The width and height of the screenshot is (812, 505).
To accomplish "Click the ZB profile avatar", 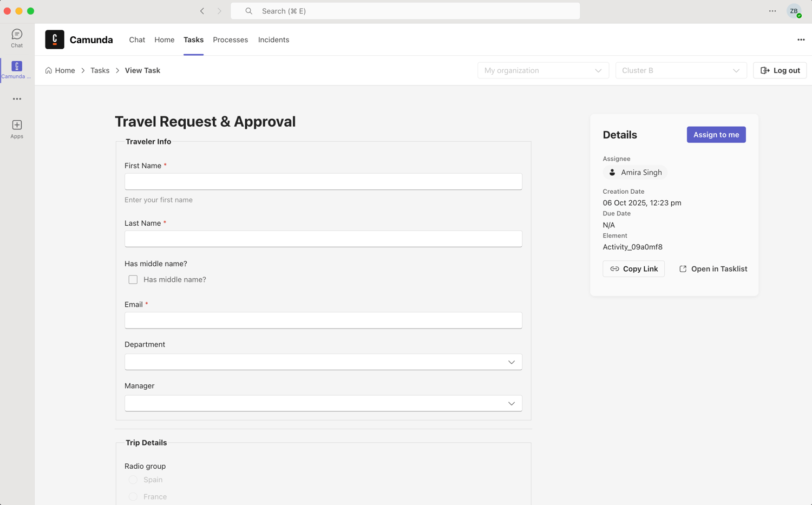I will click(x=794, y=11).
